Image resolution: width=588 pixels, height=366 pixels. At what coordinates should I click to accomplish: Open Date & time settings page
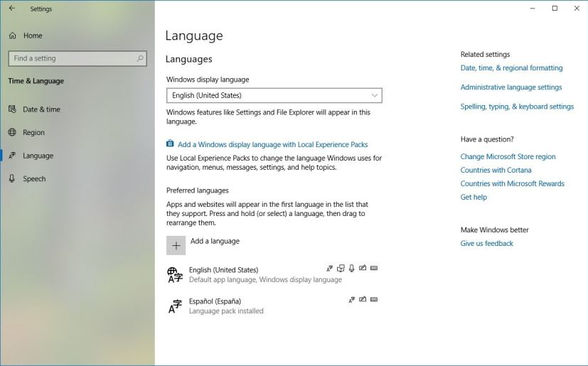41,109
